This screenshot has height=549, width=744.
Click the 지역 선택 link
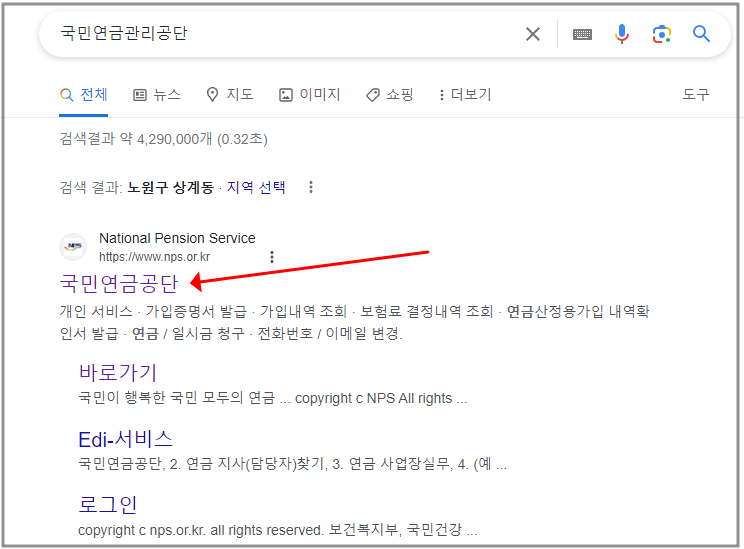(256, 187)
